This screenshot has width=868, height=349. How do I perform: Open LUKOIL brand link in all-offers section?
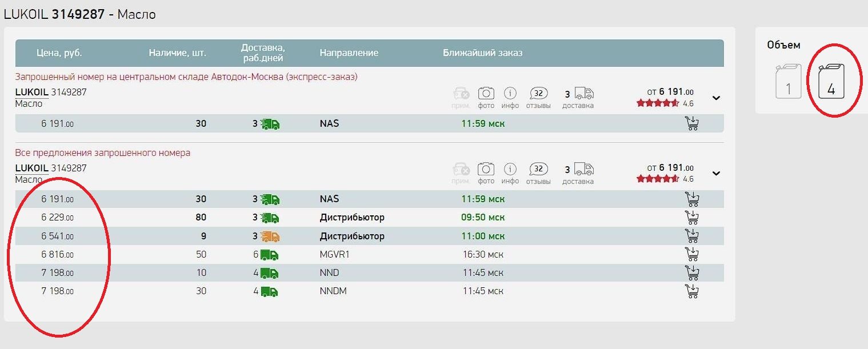point(32,168)
